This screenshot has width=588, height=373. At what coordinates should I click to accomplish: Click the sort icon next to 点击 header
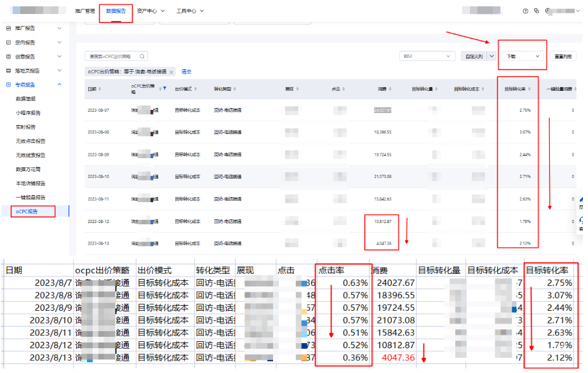[x=344, y=89]
